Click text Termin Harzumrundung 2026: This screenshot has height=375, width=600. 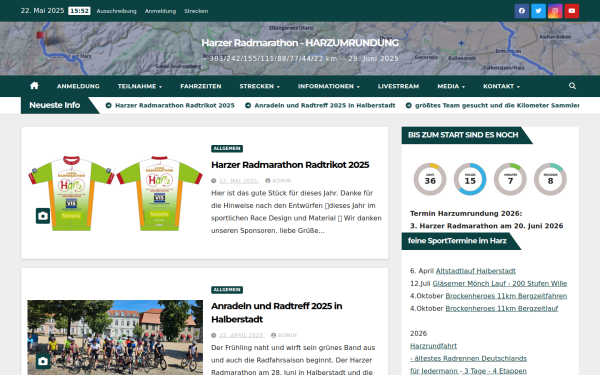pyautogui.click(x=466, y=214)
